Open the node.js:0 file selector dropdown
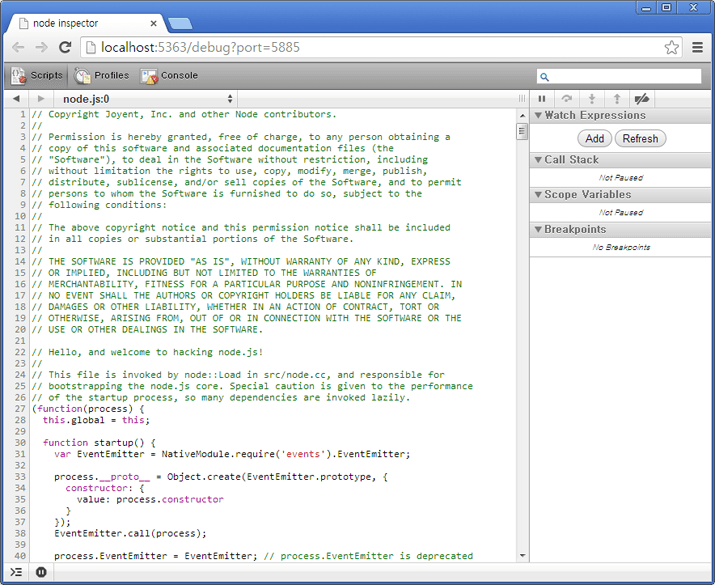 click(146, 99)
